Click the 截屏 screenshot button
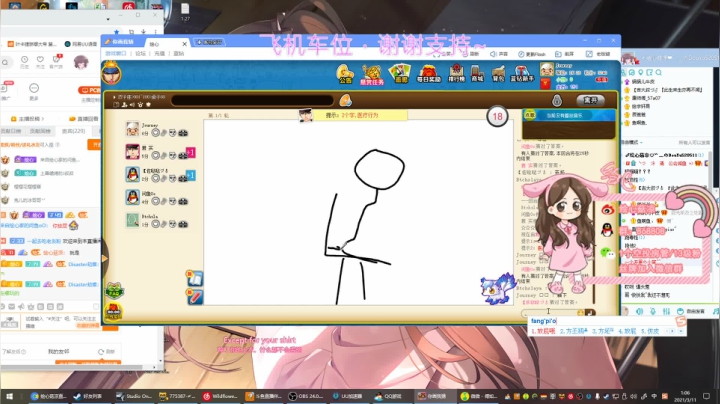Viewport: 720px width, 404px height. 565,54
